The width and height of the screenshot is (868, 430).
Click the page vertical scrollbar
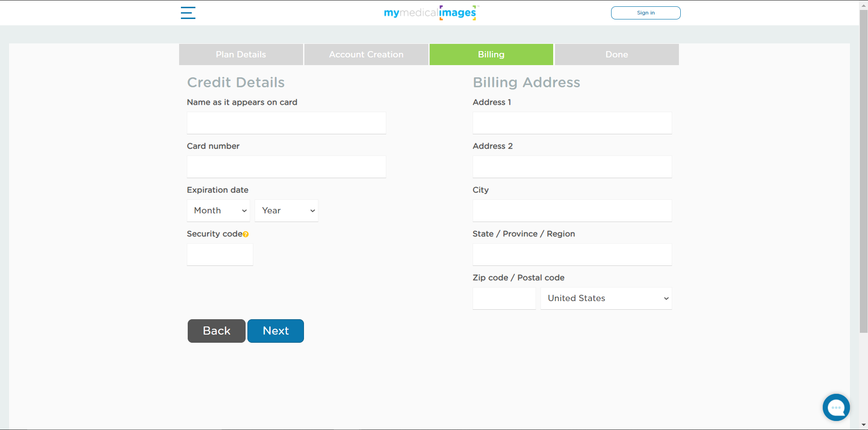click(863, 172)
